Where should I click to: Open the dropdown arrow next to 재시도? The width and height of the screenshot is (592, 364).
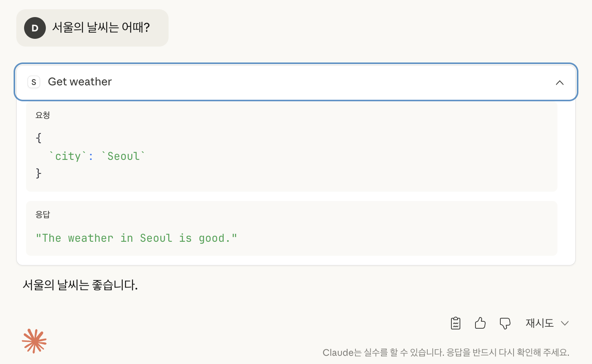click(565, 323)
